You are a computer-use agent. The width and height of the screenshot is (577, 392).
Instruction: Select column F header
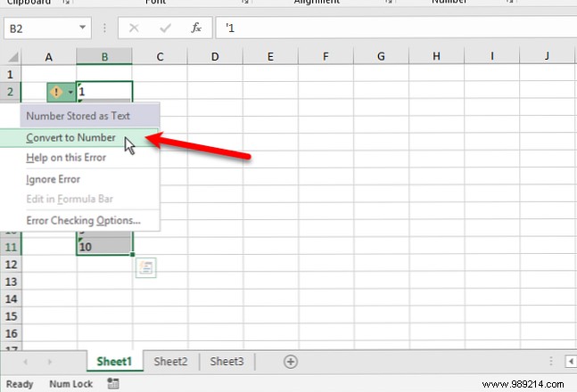tap(326, 57)
